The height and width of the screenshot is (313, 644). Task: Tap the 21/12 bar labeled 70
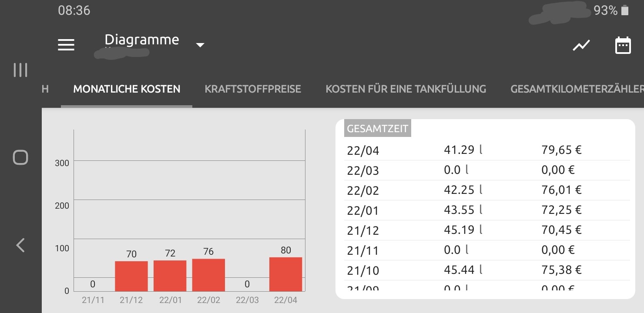(131, 276)
